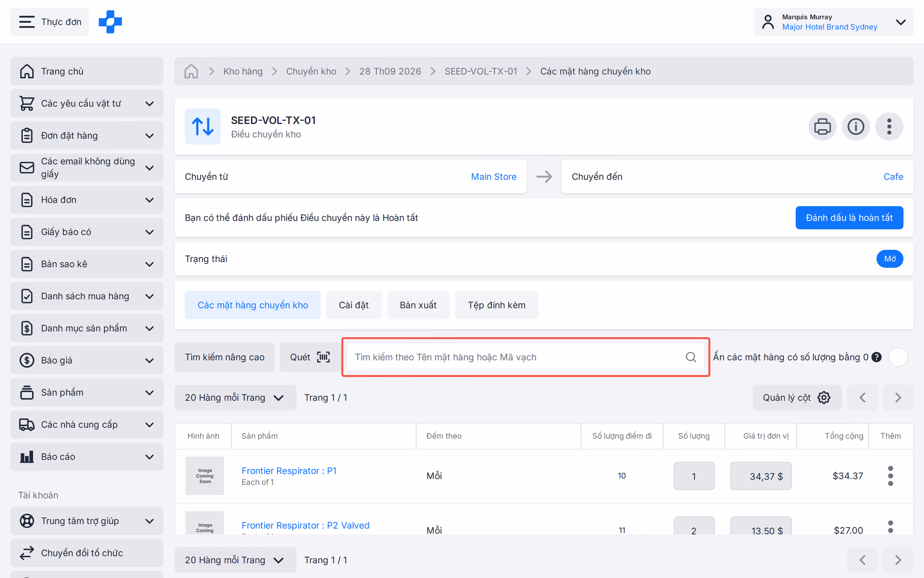Open Trang chủ in the sidebar
Image resolution: width=924 pixels, height=578 pixels.
pyautogui.click(x=87, y=71)
